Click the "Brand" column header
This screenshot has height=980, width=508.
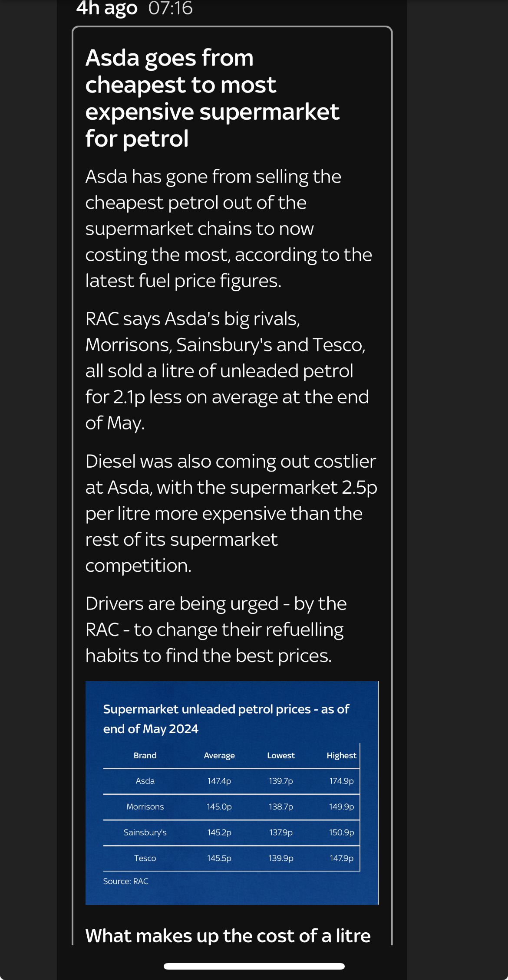tap(145, 755)
